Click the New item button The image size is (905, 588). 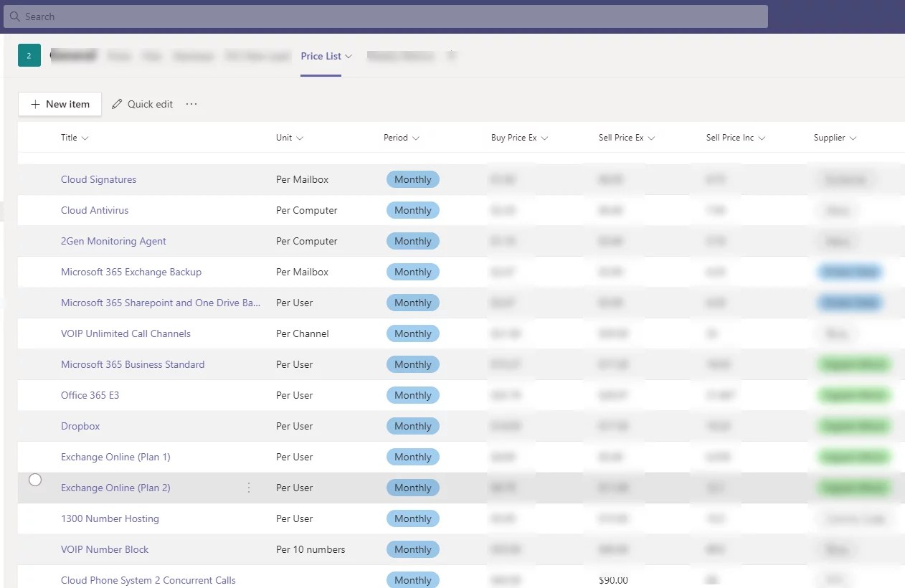60,104
